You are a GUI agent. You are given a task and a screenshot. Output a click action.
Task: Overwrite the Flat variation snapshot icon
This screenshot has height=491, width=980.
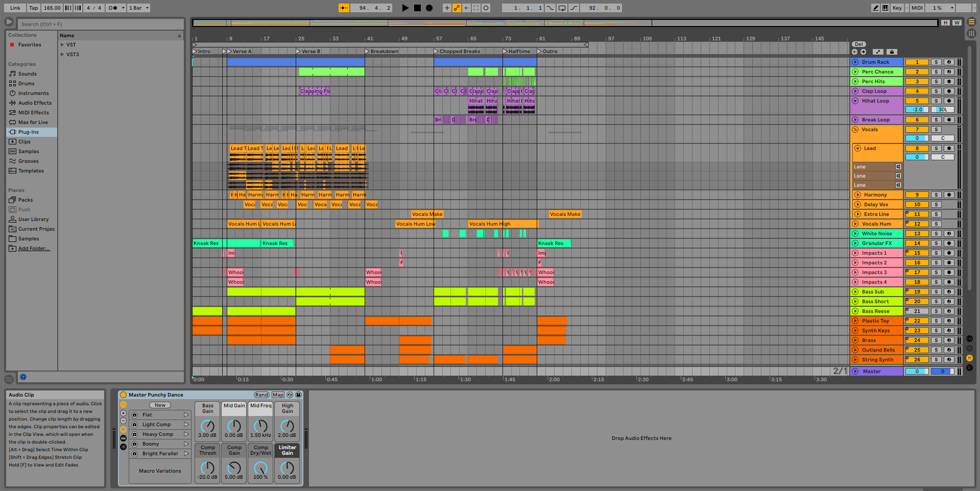click(135, 415)
